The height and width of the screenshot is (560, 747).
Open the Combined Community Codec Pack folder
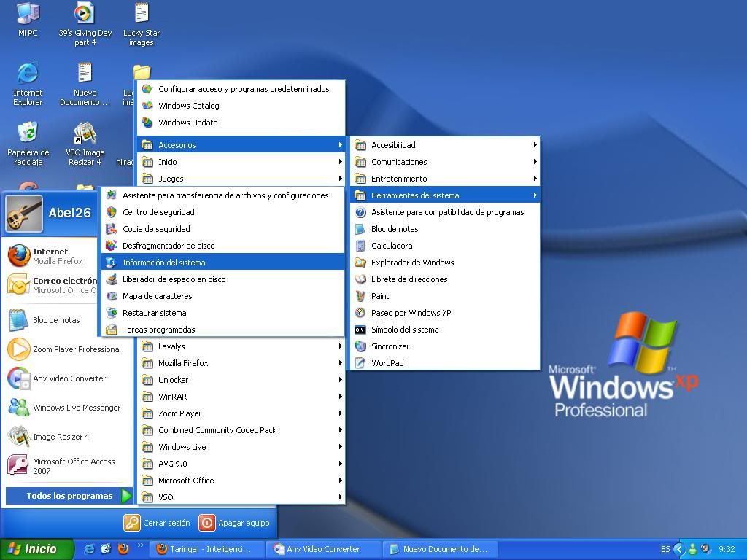pyautogui.click(x=241, y=430)
